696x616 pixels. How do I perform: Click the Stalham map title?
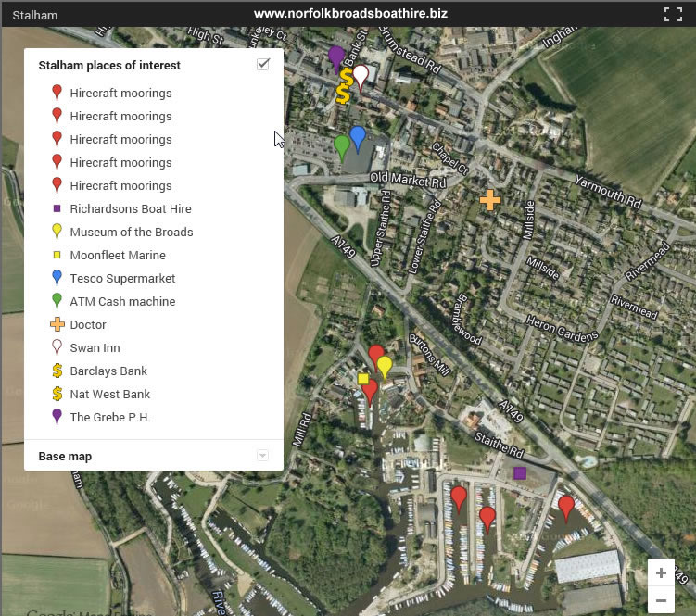33,16
